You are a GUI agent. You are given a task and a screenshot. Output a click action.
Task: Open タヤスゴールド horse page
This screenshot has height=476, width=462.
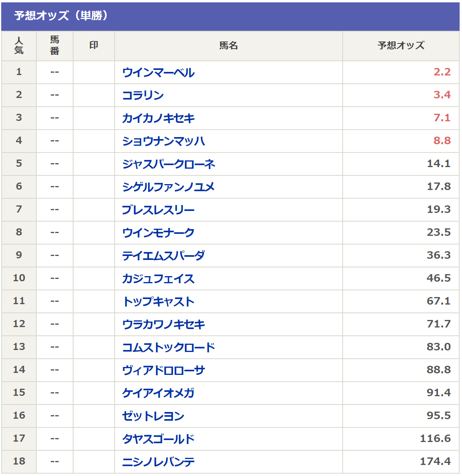click(158, 439)
